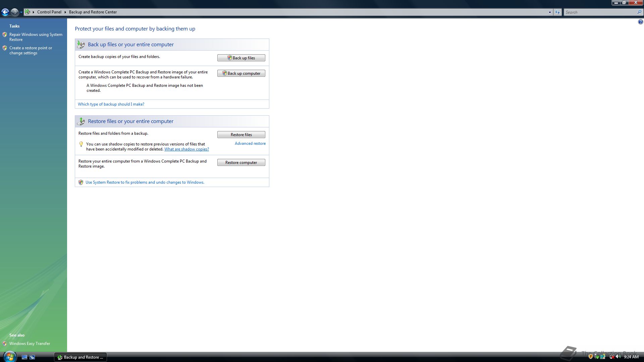Screen dimensions: 644x362
Task: Refresh the page with the refresh icon
Action: (x=557, y=12)
